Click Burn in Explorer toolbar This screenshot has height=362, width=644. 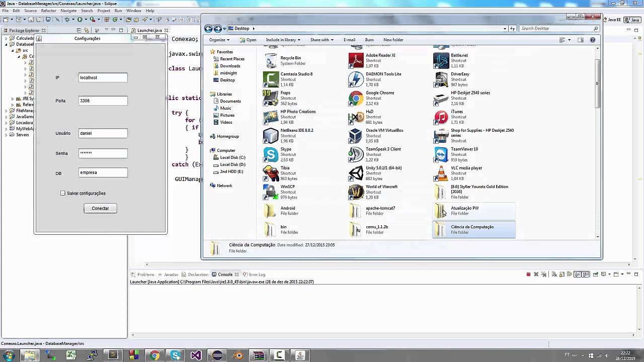369,40
